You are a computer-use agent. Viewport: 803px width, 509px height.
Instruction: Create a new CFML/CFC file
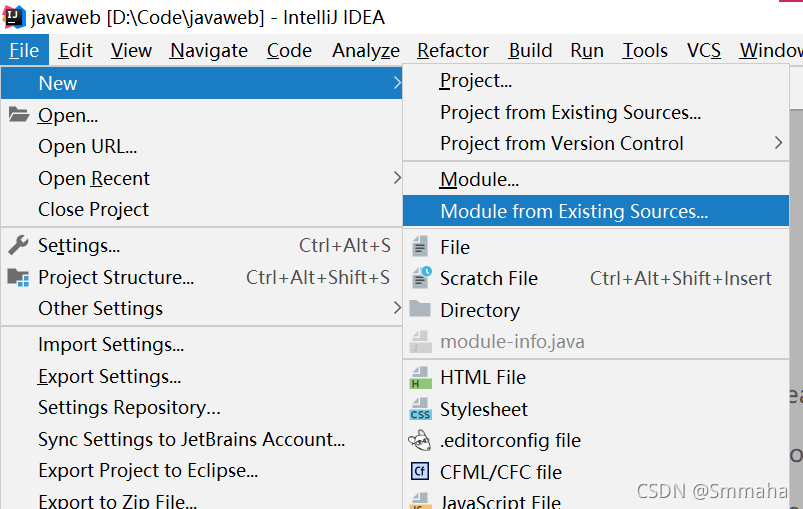(596, 472)
